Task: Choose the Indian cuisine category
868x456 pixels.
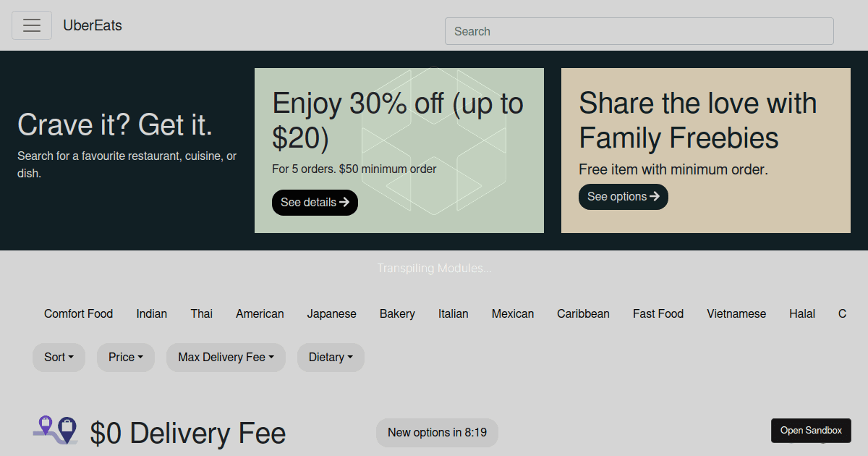Action: tap(152, 313)
